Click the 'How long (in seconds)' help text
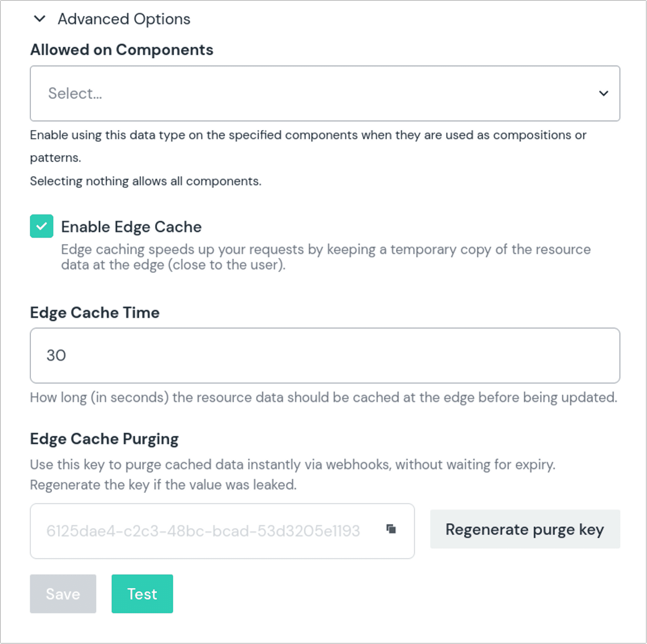 coord(323,398)
